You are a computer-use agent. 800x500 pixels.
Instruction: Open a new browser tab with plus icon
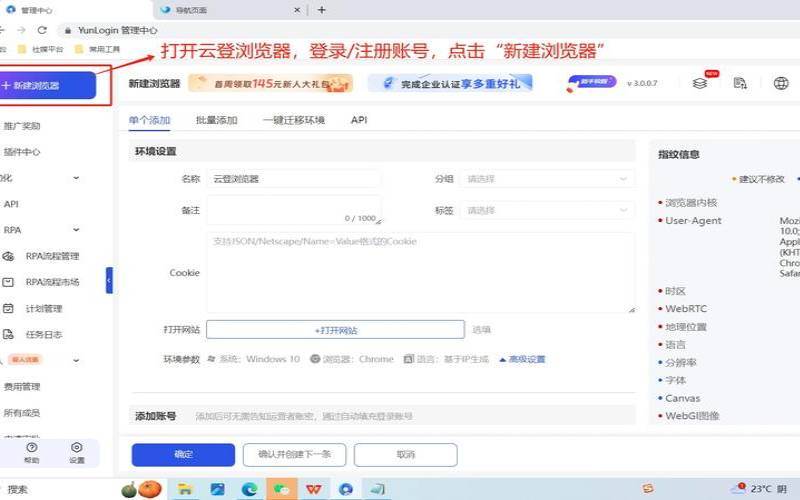pyautogui.click(x=321, y=10)
